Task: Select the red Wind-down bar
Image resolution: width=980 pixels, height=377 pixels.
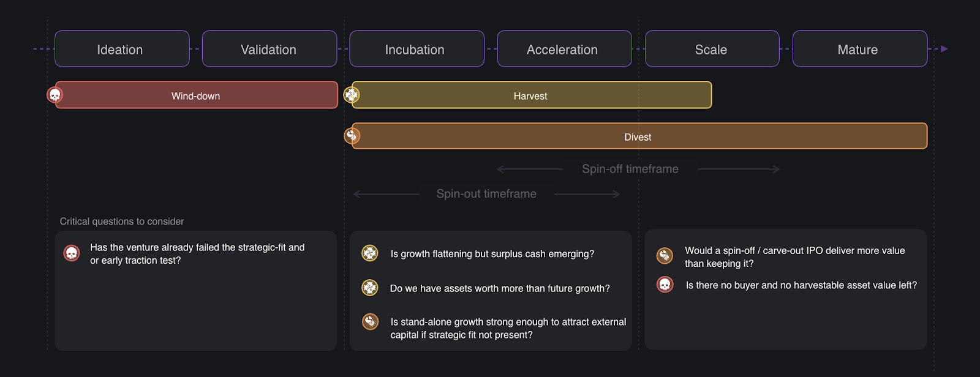Action: [196, 95]
